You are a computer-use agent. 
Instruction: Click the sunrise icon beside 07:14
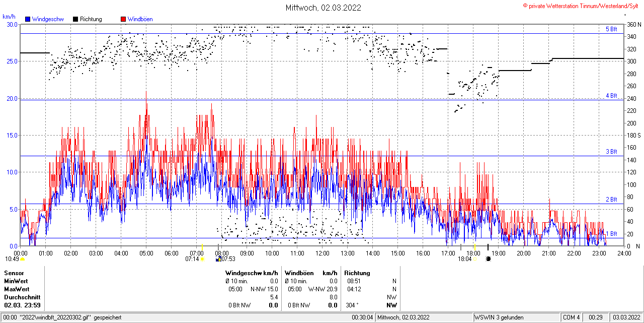[x=203, y=259]
